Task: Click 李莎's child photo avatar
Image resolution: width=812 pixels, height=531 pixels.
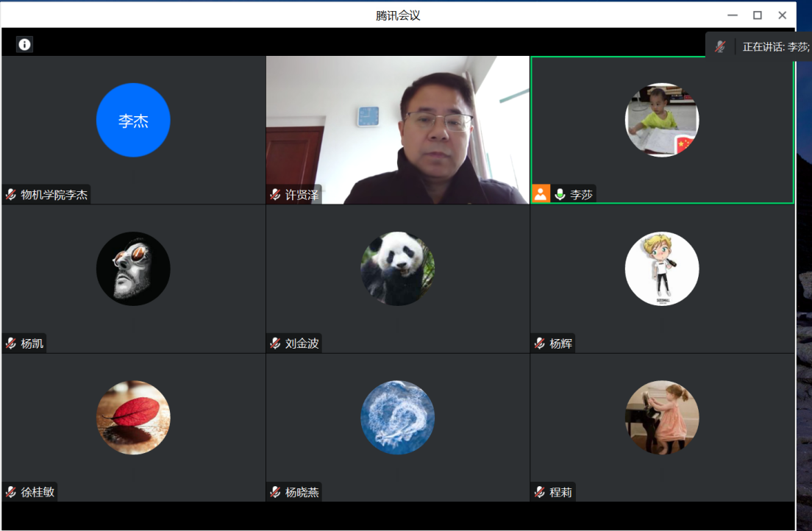Action: [661, 120]
